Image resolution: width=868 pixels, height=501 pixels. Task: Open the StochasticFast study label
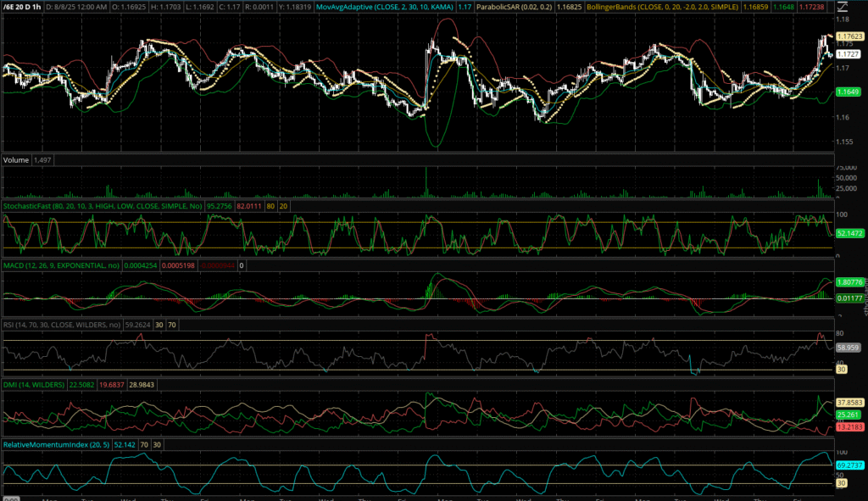103,206
